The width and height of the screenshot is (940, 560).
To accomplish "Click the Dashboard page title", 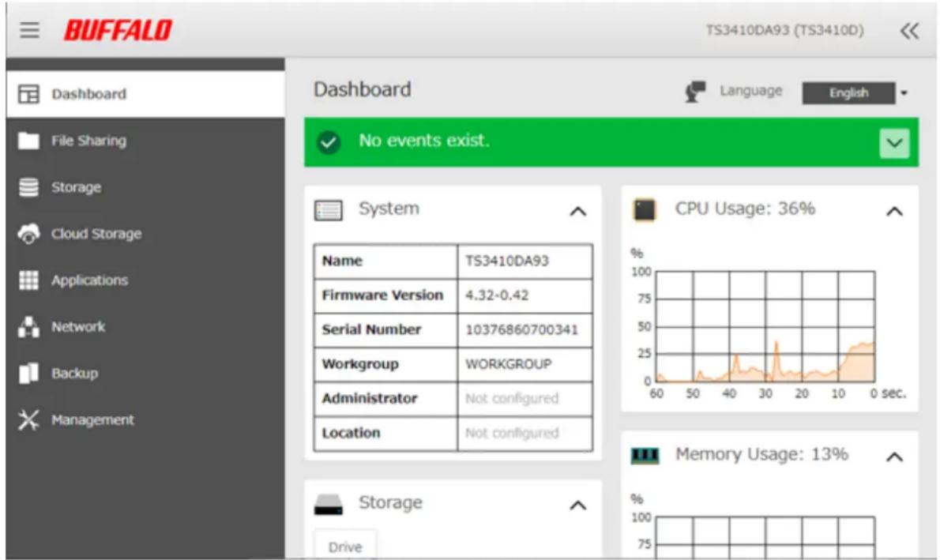I will (x=362, y=89).
